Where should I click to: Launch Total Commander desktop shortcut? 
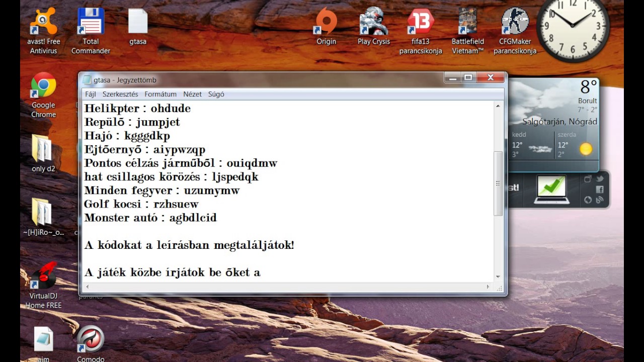point(91,31)
